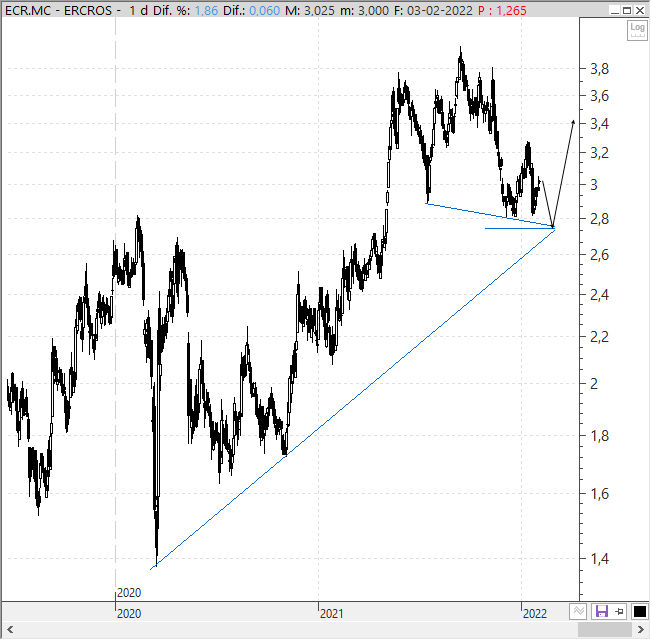Viewport: 651px width, 640px height.
Task: Click the scrollbar left arrow
Action: (10, 630)
